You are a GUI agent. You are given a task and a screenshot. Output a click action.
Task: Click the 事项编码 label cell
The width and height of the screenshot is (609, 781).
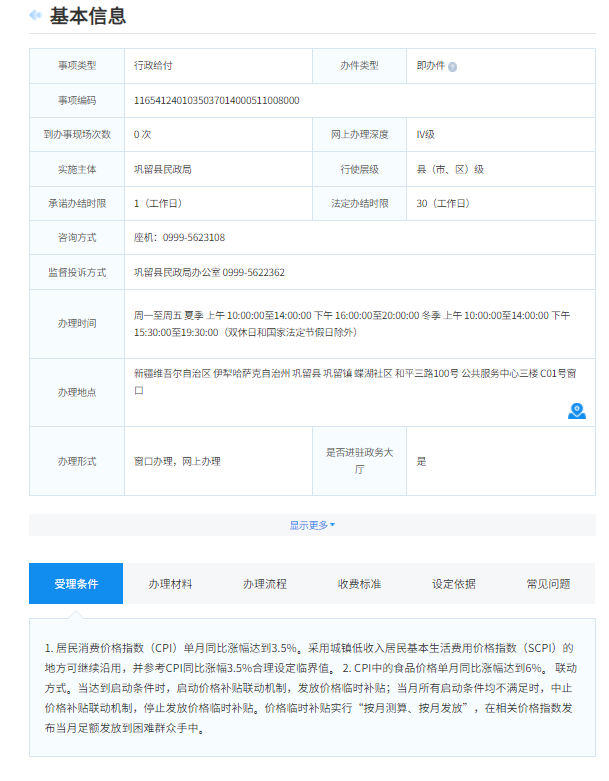(x=77, y=101)
